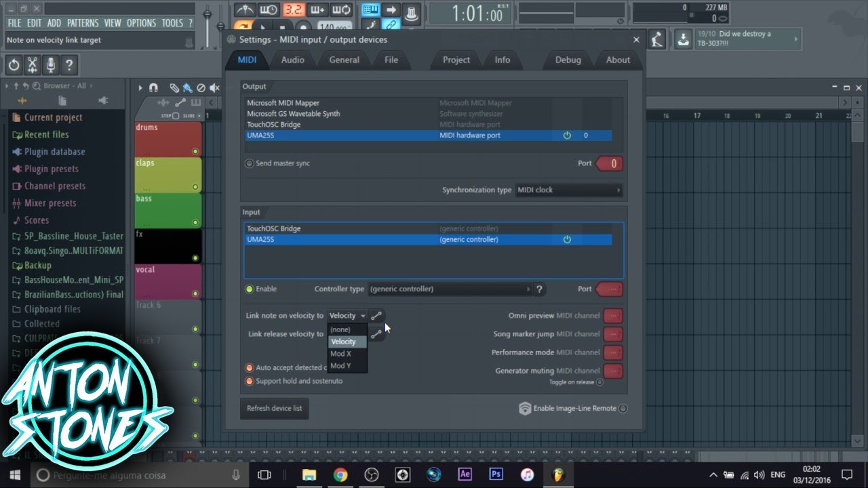Viewport: 868px width, 488px height.
Task: Open the Debug settings tab
Action: pos(568,60)
